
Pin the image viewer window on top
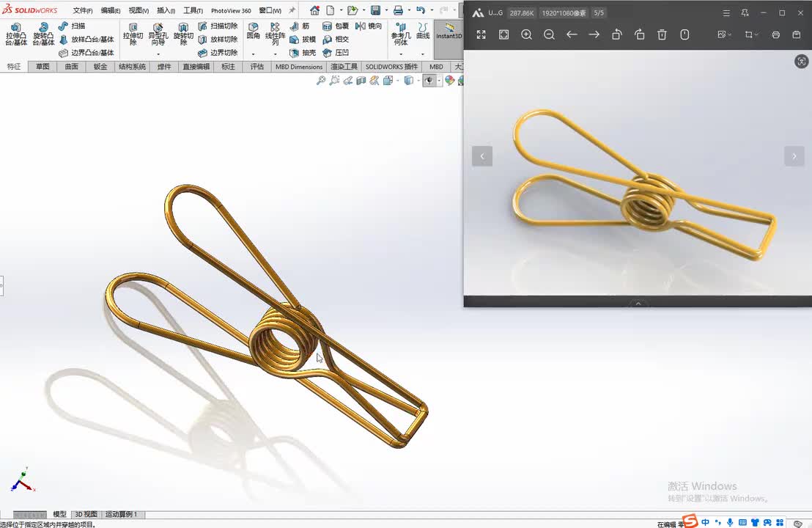tap(745, 13)
